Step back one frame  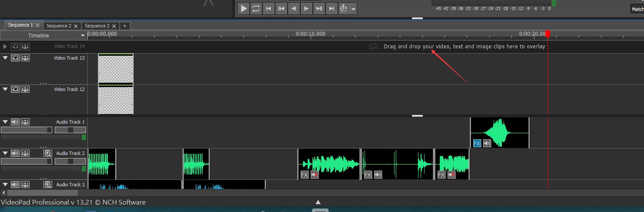(294, 8)
